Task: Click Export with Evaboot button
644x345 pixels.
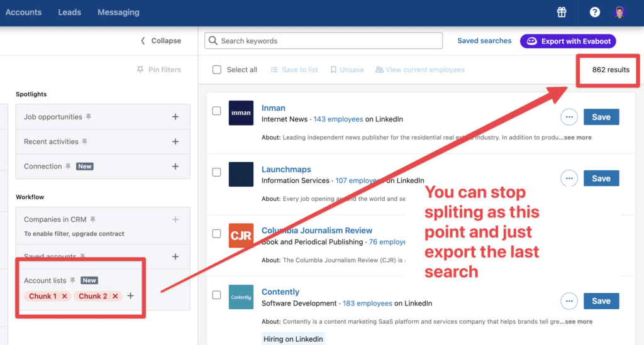Action: (x=568, y=41)
